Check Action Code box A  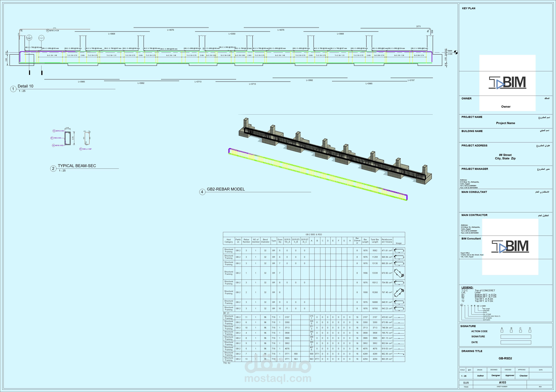(x=502, y=331)
